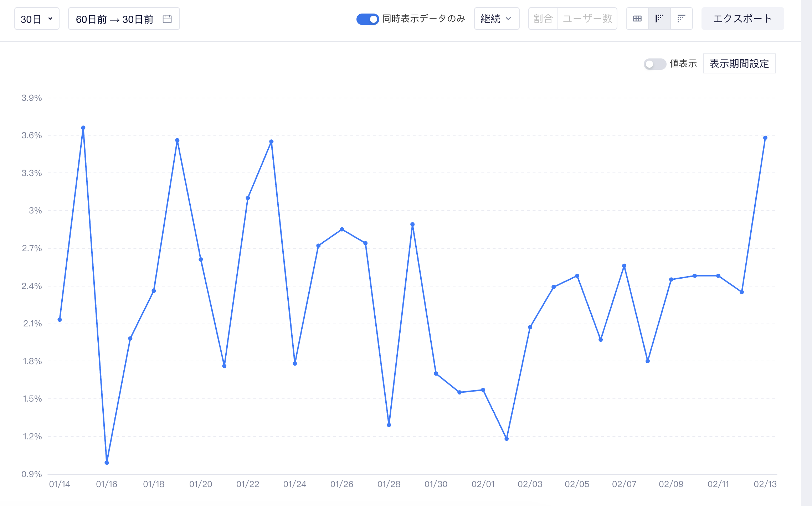Enable the 値表示 toggle switch
This screenshot has height=506, width=812.
(x=655, y=64)
